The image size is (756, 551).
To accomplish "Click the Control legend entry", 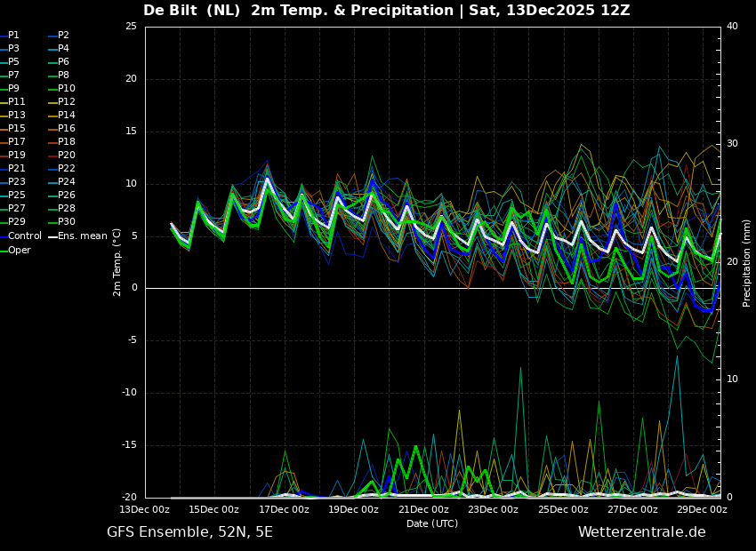I will pos(25,236).
